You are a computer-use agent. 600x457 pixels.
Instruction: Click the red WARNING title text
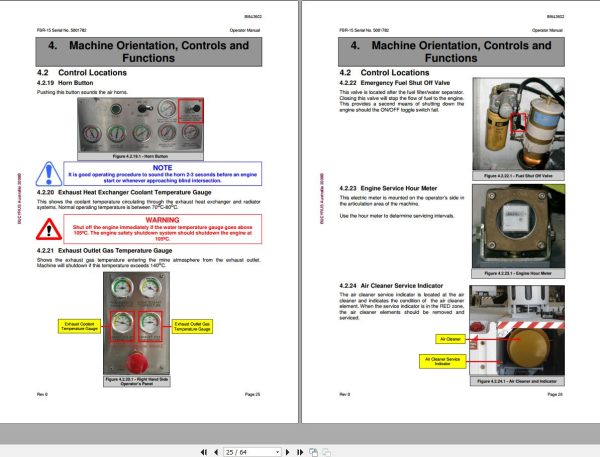(x=162, y=220)
